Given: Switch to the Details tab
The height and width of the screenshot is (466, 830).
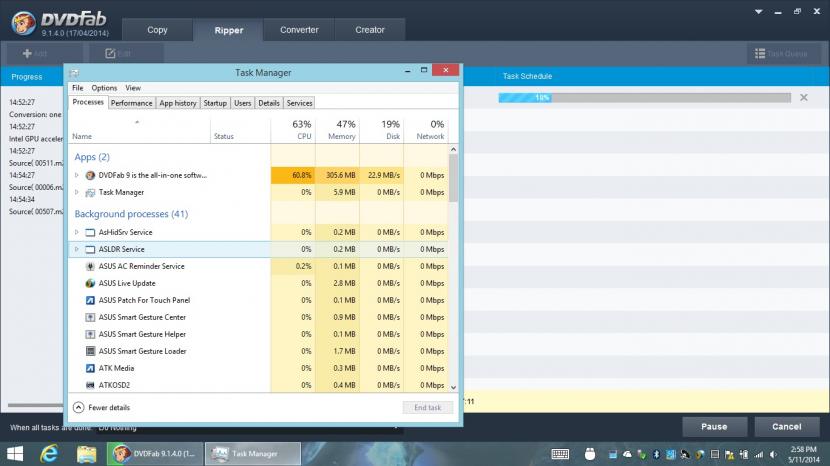Looking at the screenshot, I should [x=269, y=103].
